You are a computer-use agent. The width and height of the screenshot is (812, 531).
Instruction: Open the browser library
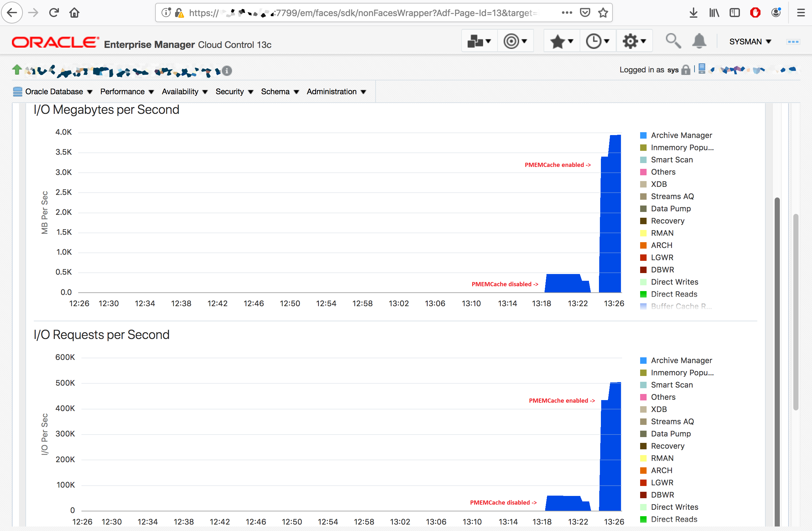[x=714, y=13]
